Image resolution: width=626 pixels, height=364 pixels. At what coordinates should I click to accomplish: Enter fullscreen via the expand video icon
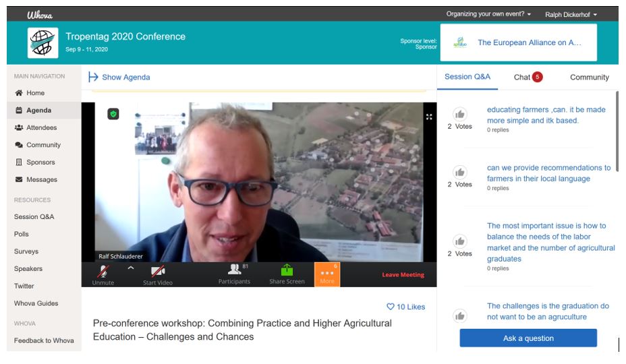pos(429,117)
